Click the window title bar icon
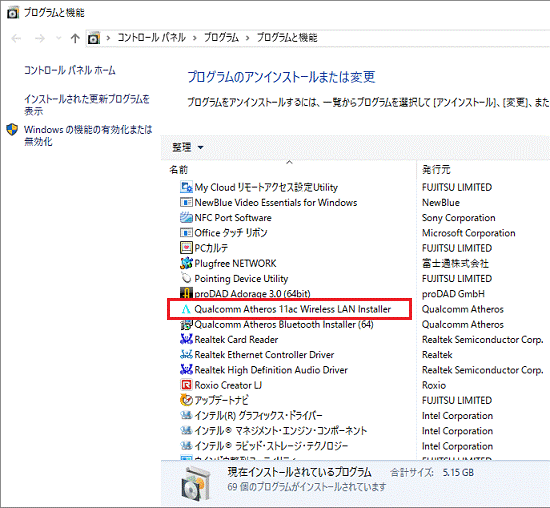 tap(13, 13)
